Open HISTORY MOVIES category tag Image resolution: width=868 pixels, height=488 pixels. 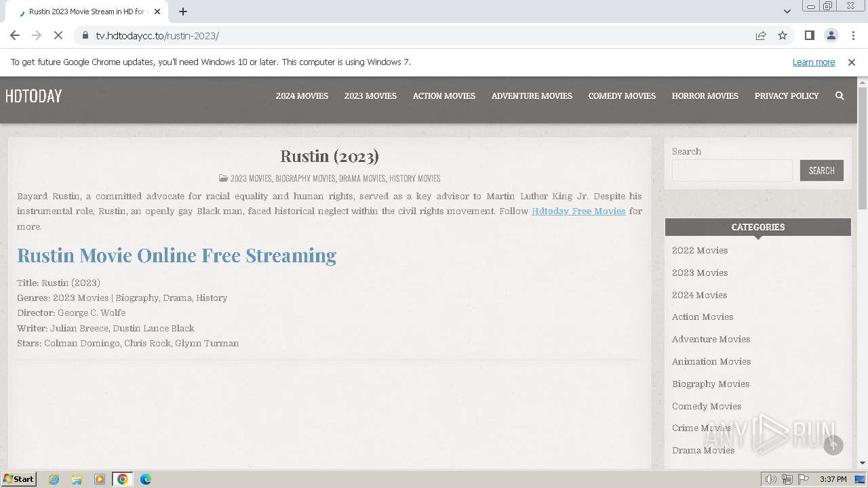[x=415, y=178]
